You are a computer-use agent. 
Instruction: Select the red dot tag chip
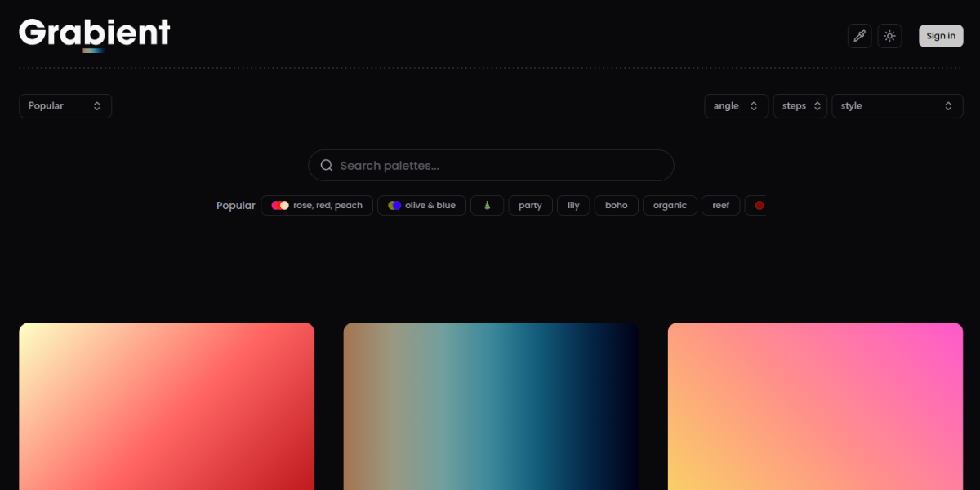(758, 206)
